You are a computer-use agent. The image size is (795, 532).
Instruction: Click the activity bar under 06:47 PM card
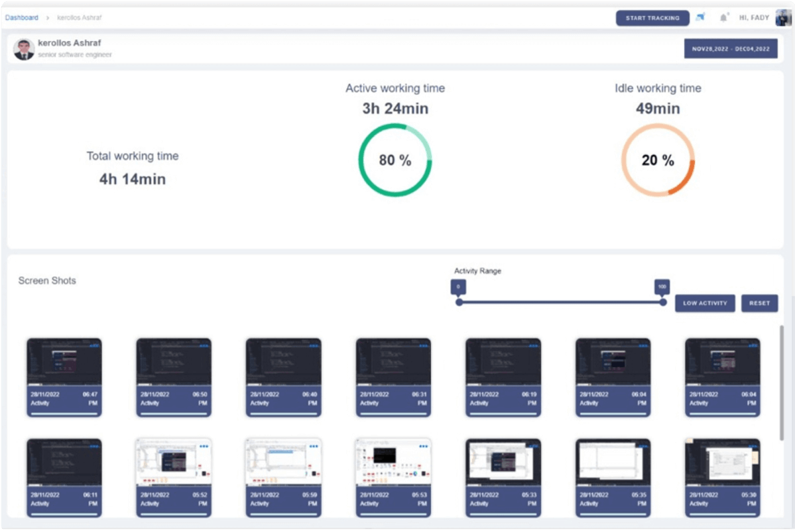click(64, 413)
